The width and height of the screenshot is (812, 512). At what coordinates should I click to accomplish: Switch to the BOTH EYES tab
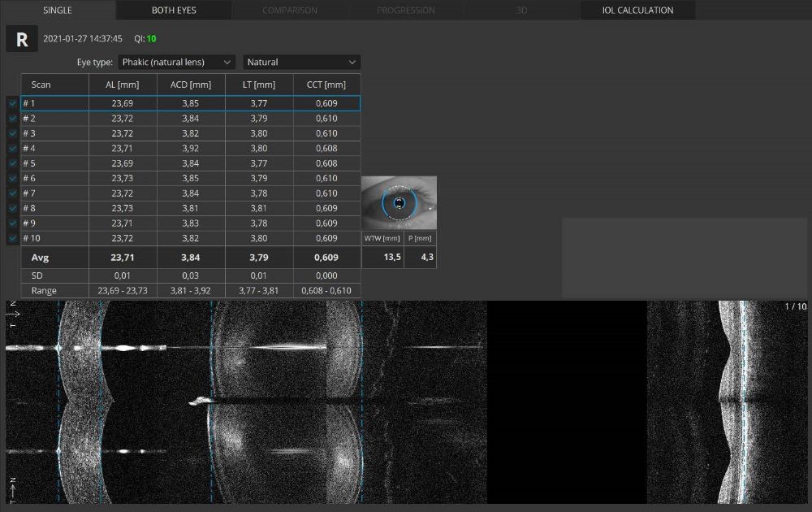coord(174,11)
